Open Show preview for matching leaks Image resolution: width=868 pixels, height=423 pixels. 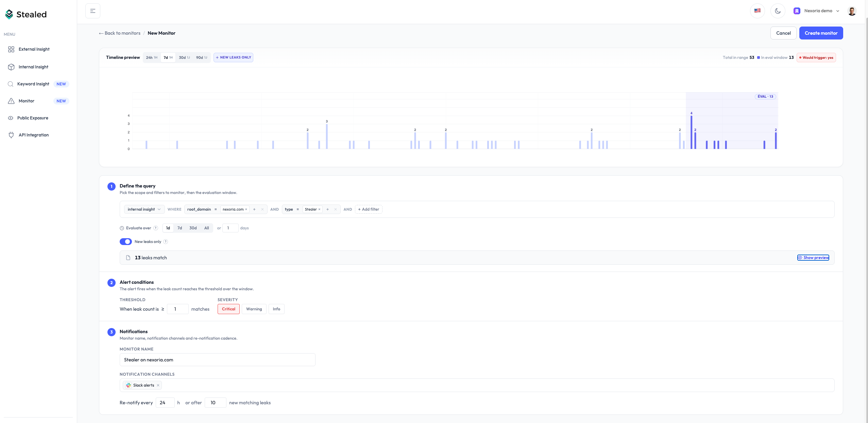pos(813,258)
